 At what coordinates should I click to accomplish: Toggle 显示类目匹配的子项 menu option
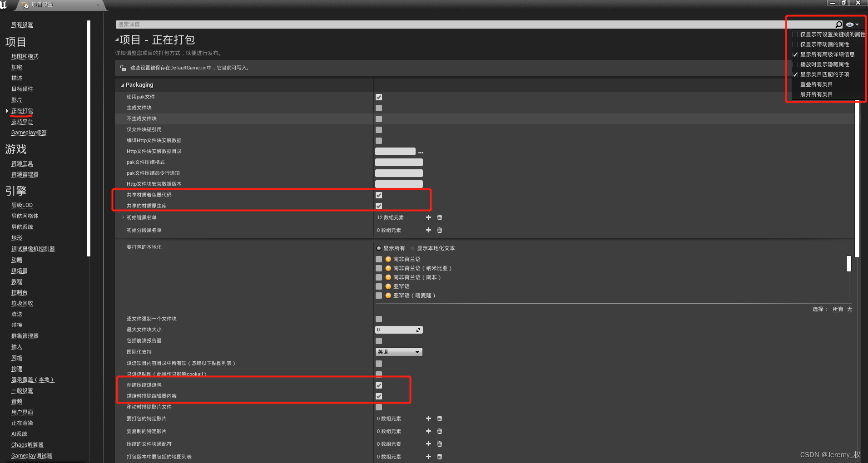(x=795, y=74)
